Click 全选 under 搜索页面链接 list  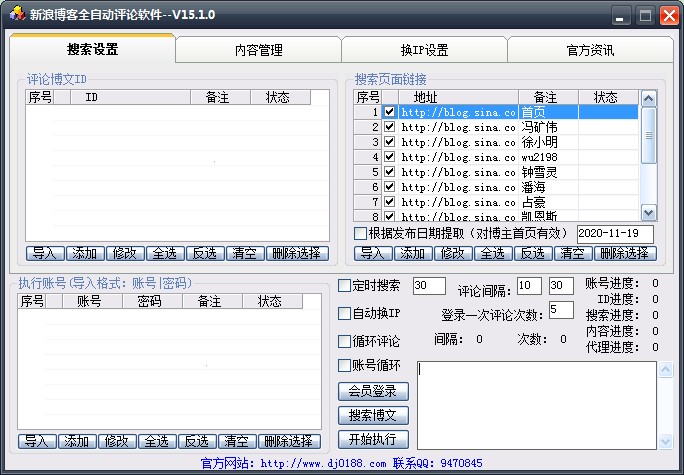tap(493, 253)
